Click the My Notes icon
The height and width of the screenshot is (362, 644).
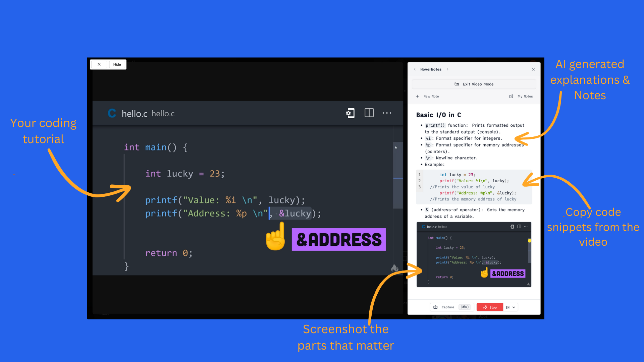(x=512, y=96)
